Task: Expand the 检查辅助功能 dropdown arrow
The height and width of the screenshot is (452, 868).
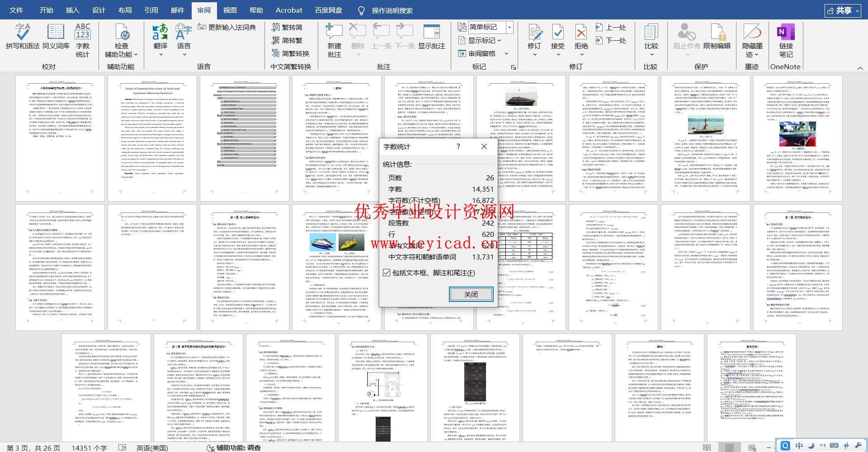Action: (x=135, y=55)
